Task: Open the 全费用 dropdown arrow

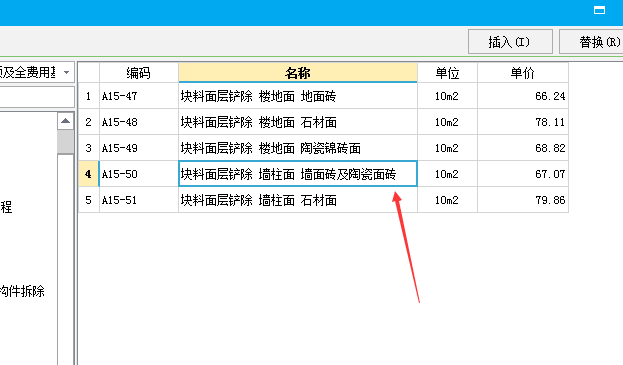Action: coord(66,72)
